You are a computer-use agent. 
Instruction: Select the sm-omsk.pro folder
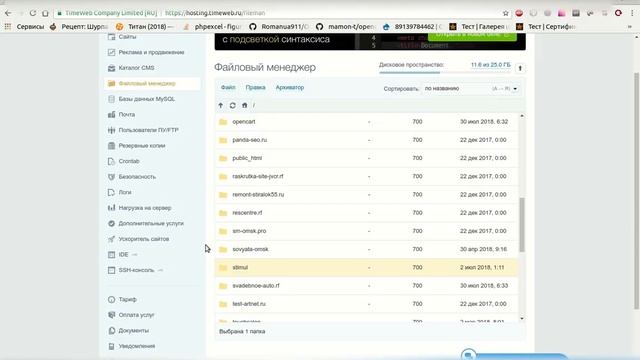pyautogui.click(x=366, y=231)
